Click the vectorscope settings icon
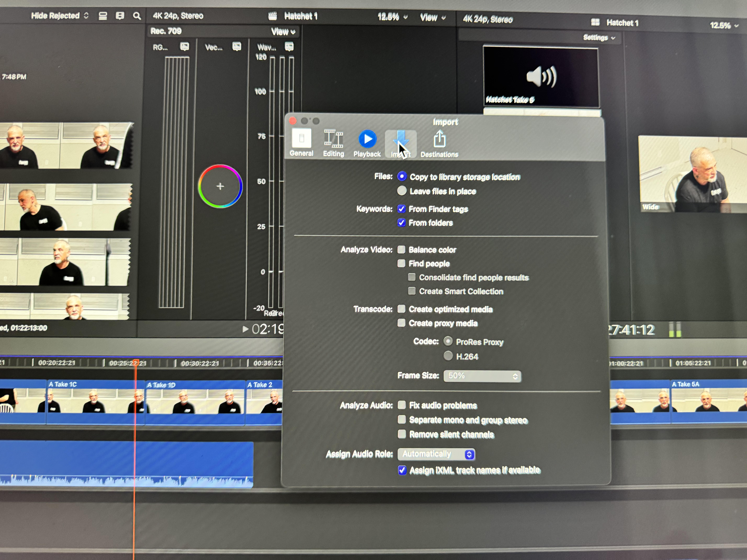Screen dimensions: 747x560 pyautogui.click(x=237, y=47)
